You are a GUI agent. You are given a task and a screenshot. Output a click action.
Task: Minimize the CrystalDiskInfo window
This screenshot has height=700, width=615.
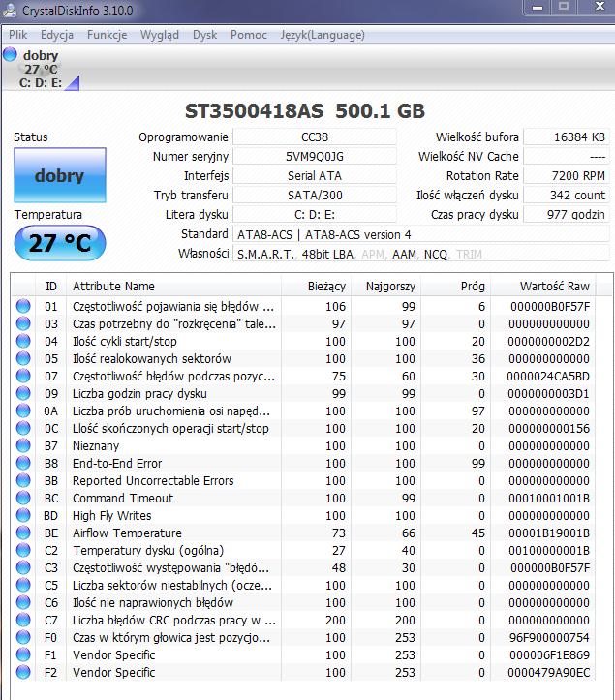click(538, 8)
